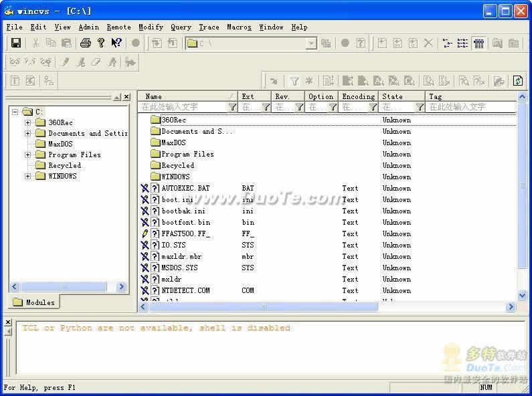
Task: Expand the WINDOWS tree node
Action: [28, 176]
